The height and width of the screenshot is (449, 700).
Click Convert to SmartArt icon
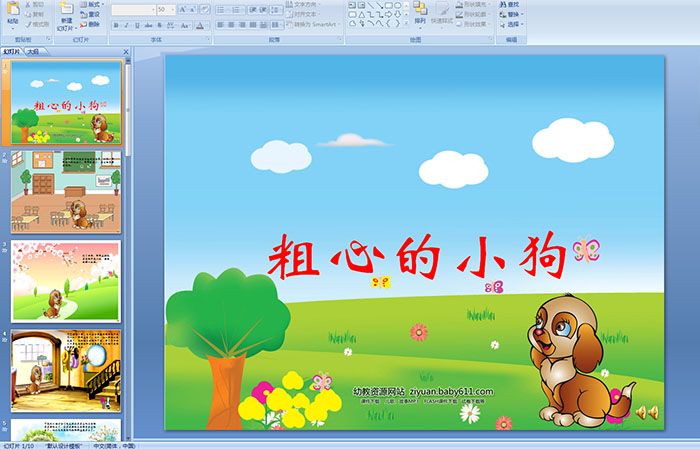coord(289,24)
